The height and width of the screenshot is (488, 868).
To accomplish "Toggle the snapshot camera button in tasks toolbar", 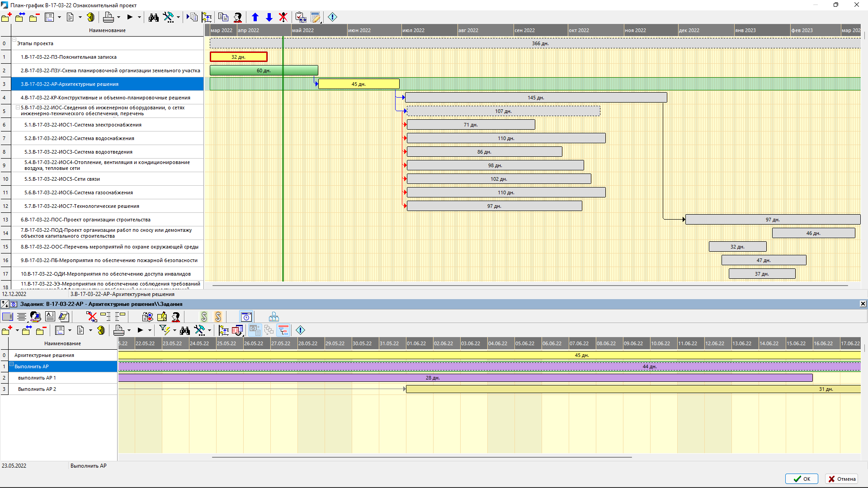I will point(255,330).
